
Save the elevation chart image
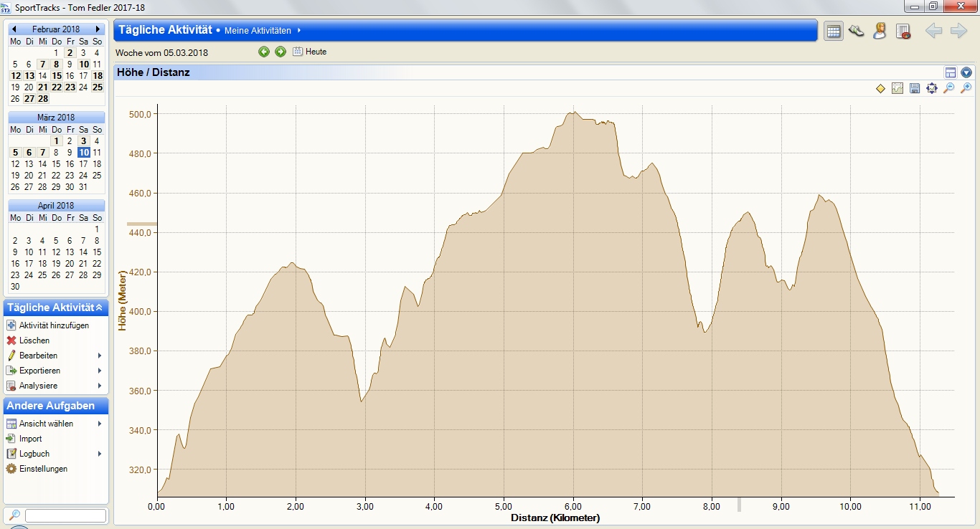[x=915, y=88]
